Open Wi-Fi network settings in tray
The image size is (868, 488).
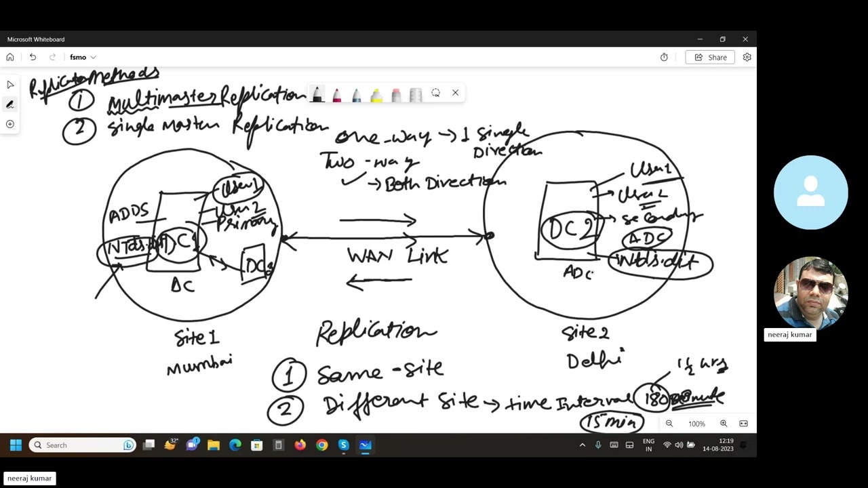(x=667, y=445)
